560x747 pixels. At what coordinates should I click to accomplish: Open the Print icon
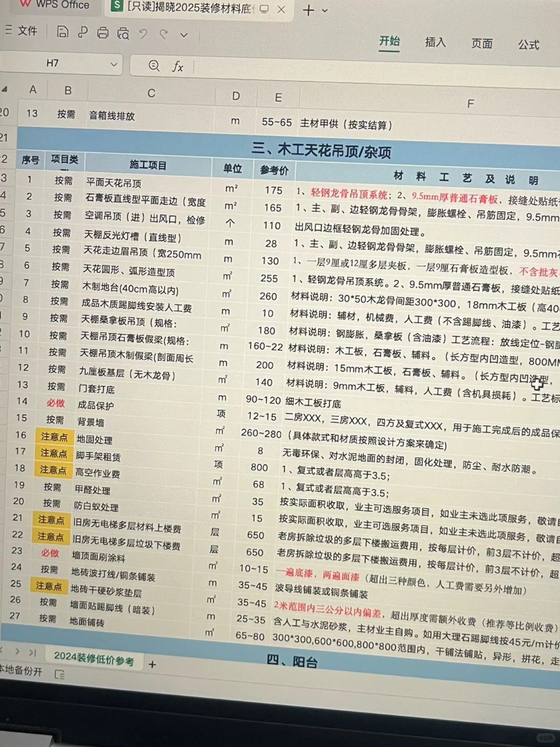103,33
